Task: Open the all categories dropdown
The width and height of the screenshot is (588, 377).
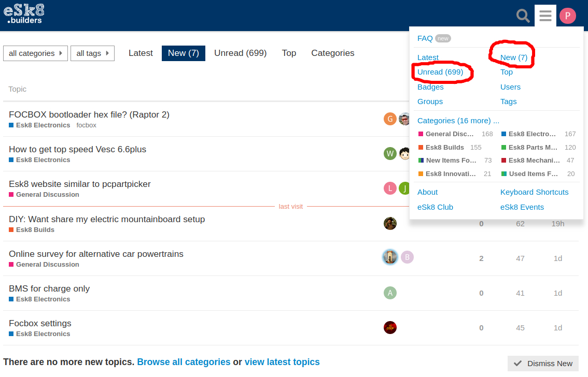Action: click(36, 53)
